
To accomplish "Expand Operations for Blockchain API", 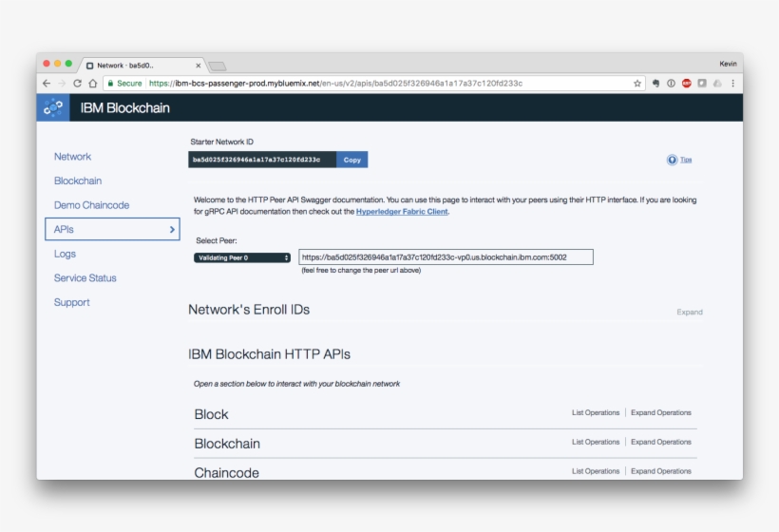I will tap(661, 442).
